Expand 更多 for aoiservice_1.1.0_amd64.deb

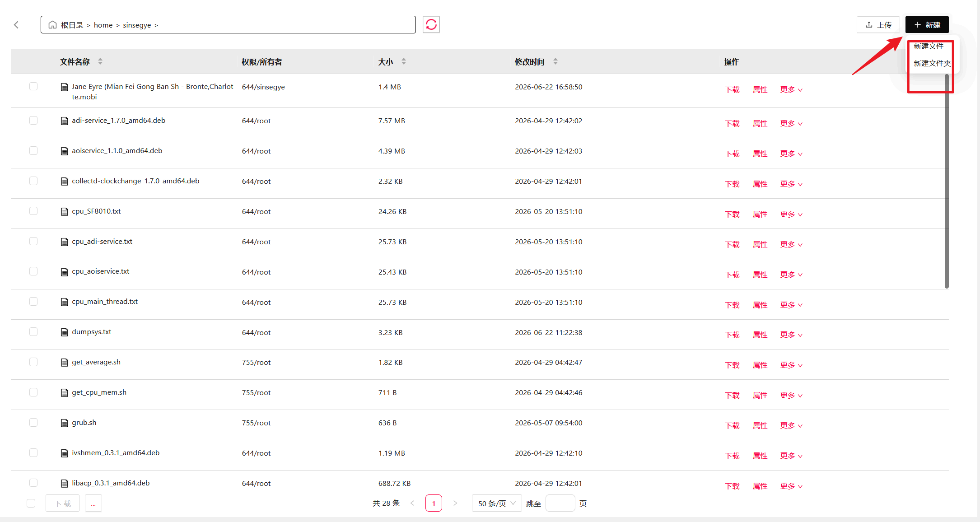[791, 154]
